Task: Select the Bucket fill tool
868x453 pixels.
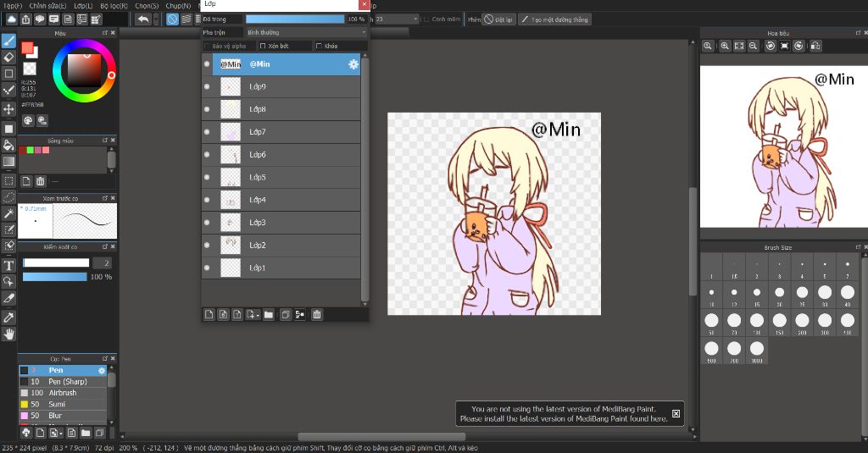Action: click(x=8, y=146)
